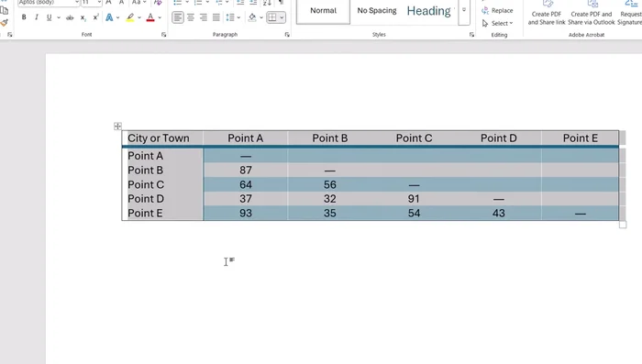Image resolution: width=642 pixels, height=364 pixels.
Task: Open font color dropdown arrow
Action: click(x=160, y=17)
